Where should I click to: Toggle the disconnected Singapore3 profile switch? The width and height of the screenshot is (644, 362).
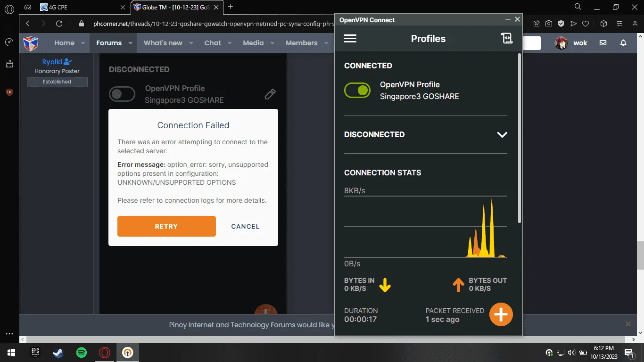coord(122,94)
